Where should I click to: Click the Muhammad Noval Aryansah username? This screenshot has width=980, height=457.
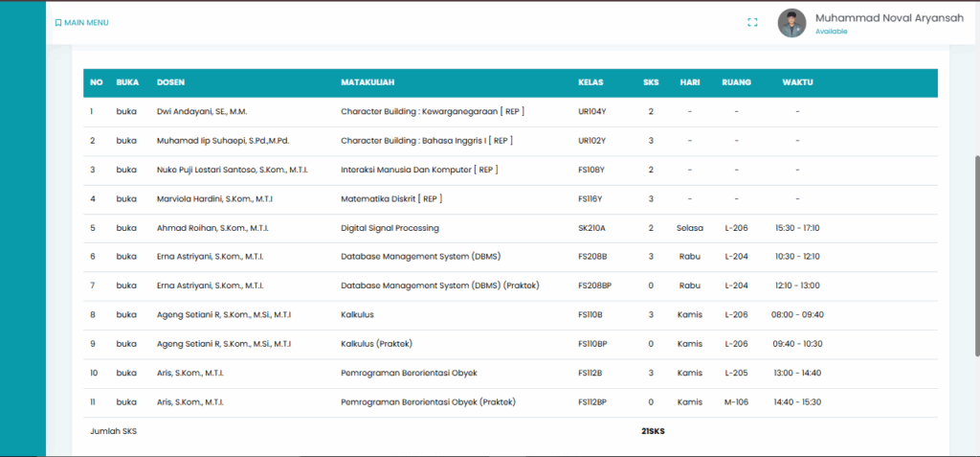pyautogui.click(x=889, y=16)
